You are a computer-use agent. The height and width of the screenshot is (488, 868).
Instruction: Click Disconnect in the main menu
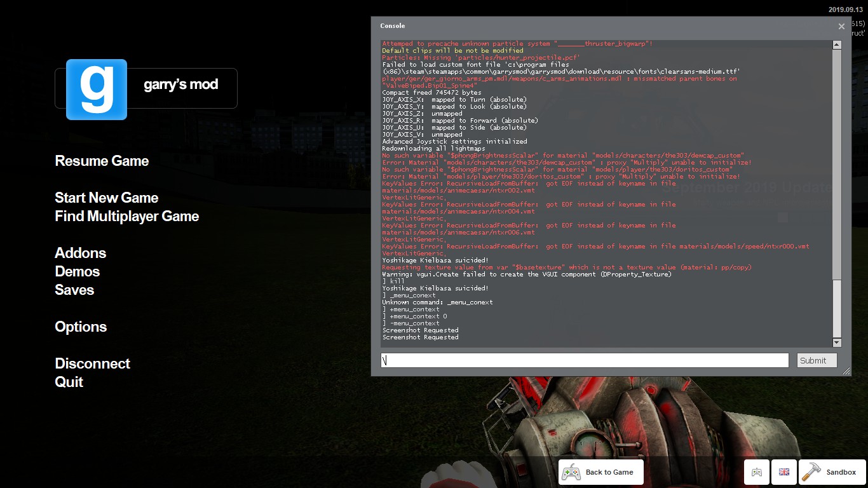point(93,363)
